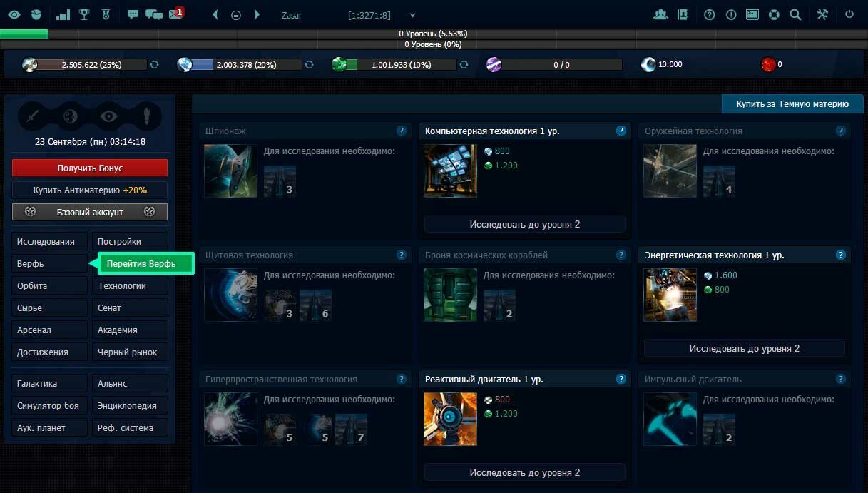Open the Исследования menu item
Screen dimensions: 868x493
[48, 242]
